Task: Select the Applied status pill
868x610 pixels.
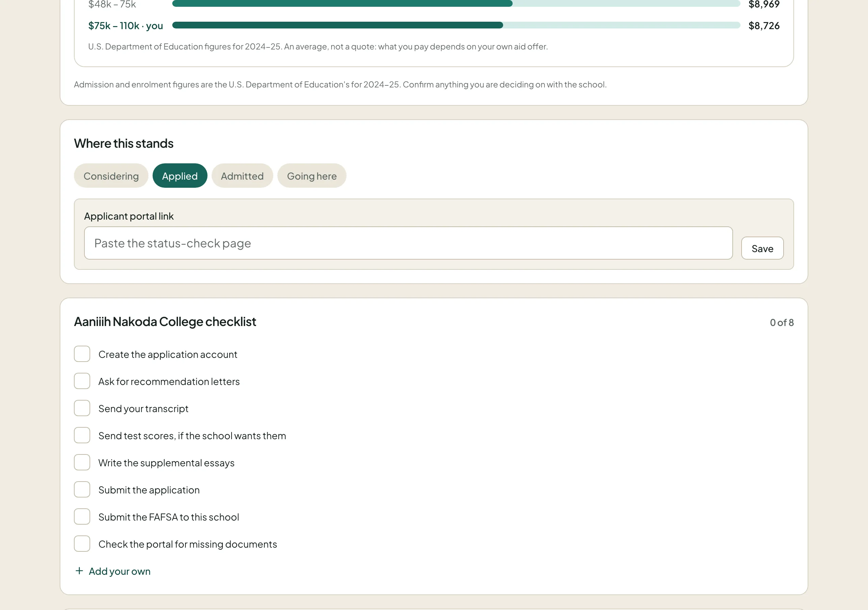Action: (x=180, y=176)
